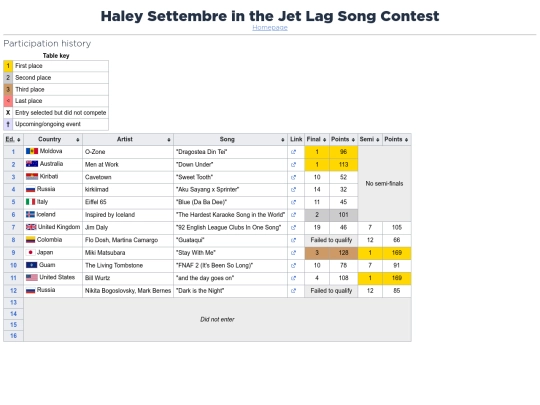This screenshot has width=540, height=405.
Task: Open edition 16 link
Action: click(x=13, y=335)
